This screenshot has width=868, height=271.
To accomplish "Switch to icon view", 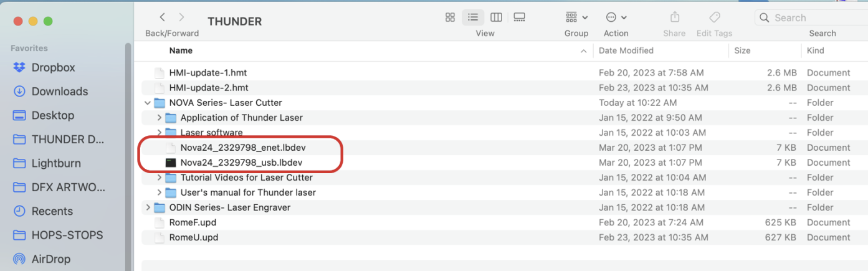I will (x=450, y=17).
